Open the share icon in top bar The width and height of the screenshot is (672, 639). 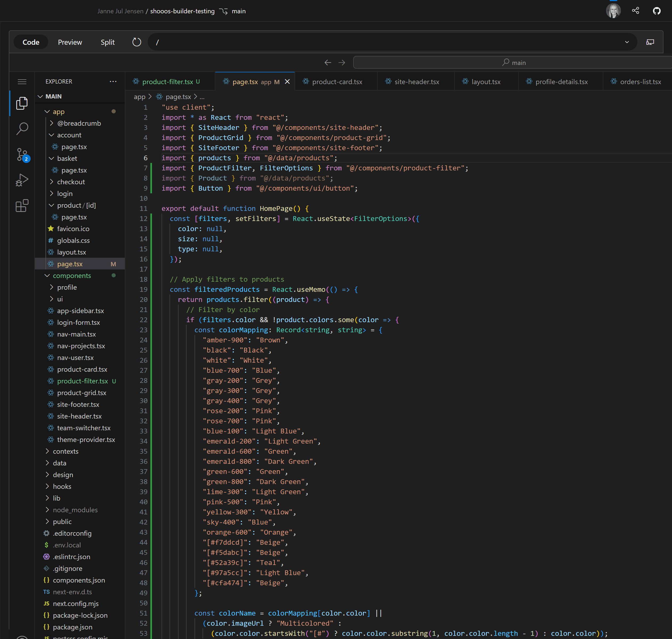[635, 11]
